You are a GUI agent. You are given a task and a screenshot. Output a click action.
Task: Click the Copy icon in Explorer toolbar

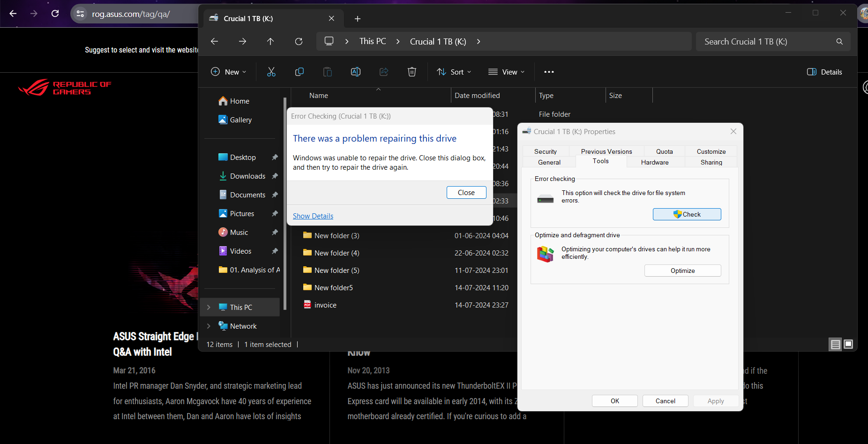299,72
